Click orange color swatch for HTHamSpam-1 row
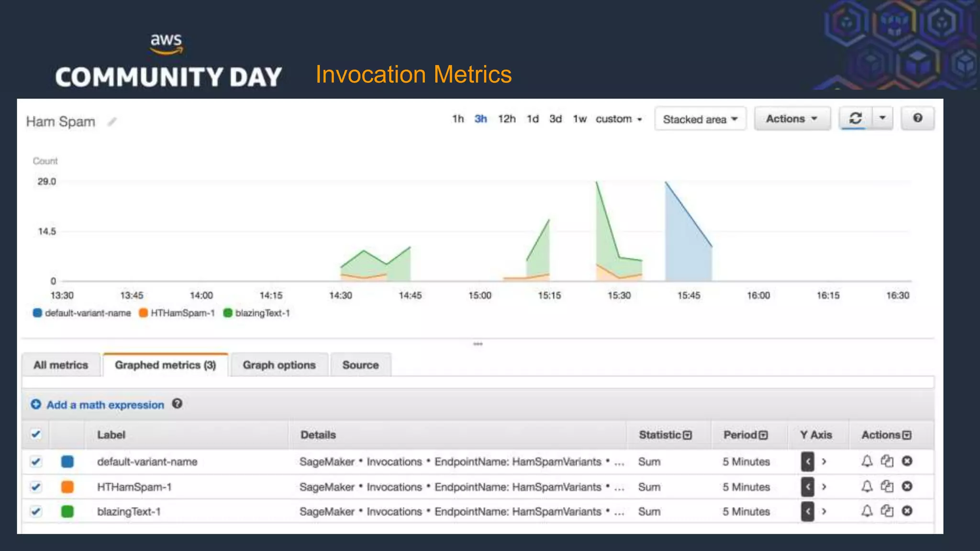The image size is (980, 551). click(x=67, y=487)
